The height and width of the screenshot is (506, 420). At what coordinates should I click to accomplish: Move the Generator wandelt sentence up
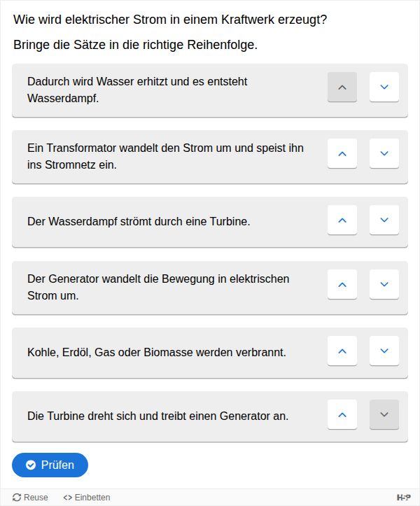click(342, 285)
